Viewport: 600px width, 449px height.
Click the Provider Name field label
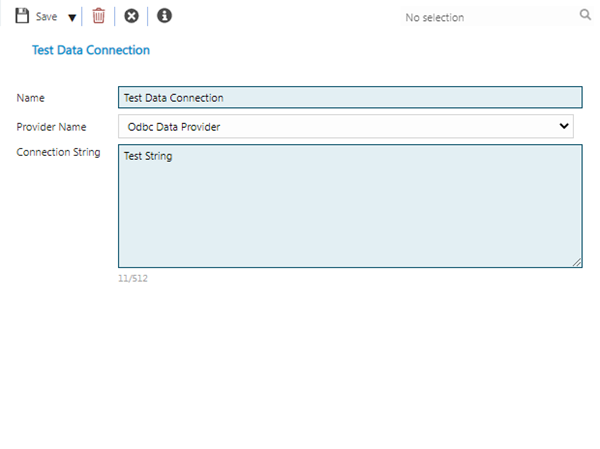tap(51, 127)
